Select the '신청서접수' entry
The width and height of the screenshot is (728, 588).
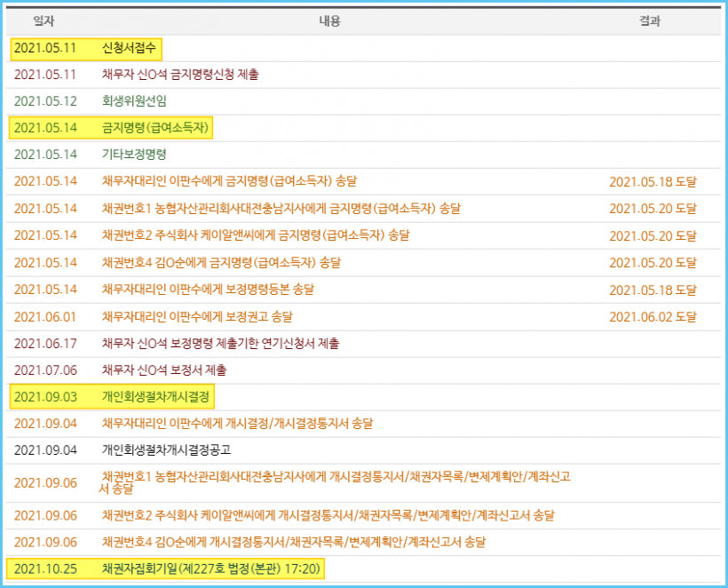tap(129, 48)
